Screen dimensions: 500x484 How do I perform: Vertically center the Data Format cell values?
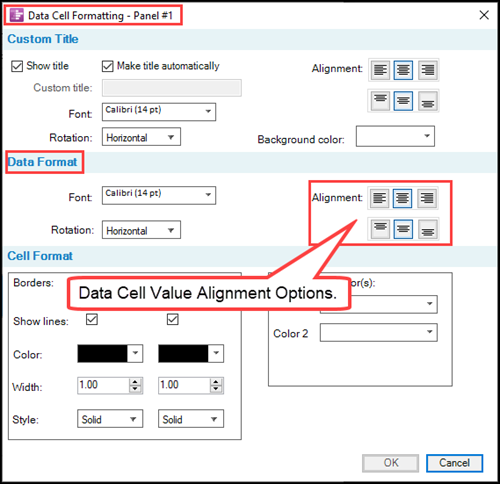point(403,229)
